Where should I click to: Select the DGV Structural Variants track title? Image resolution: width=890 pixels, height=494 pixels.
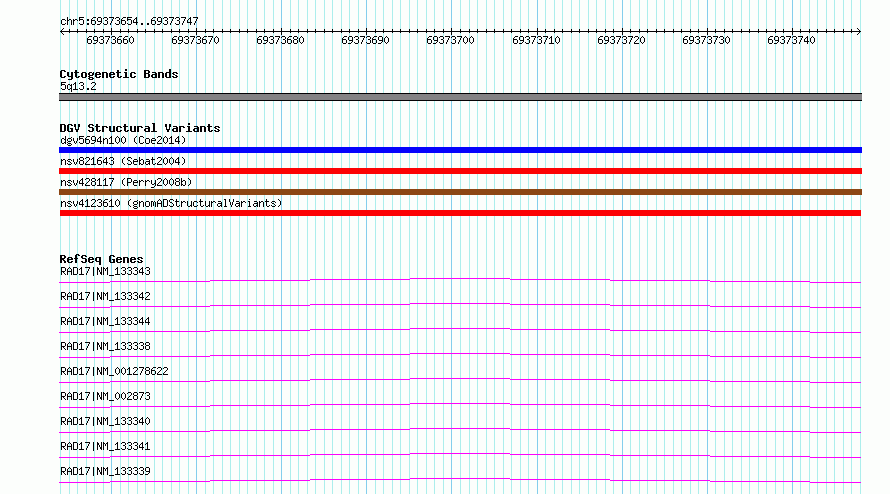click(140, 128)
